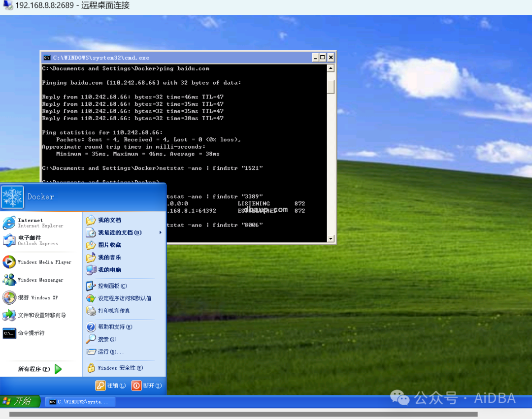The height and width of the screenshot is (419, 532).
Task: Click the 断开 disconnect button
Action: 147,386
